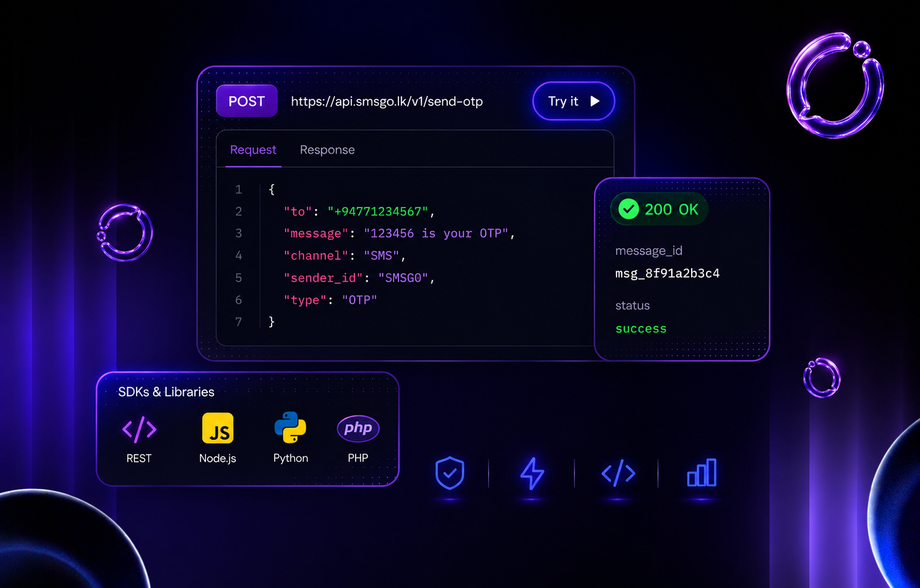Image resolution: width=920 pixels, height=588 pixels.
Task: Click the REST label
Action: point(139,458)
